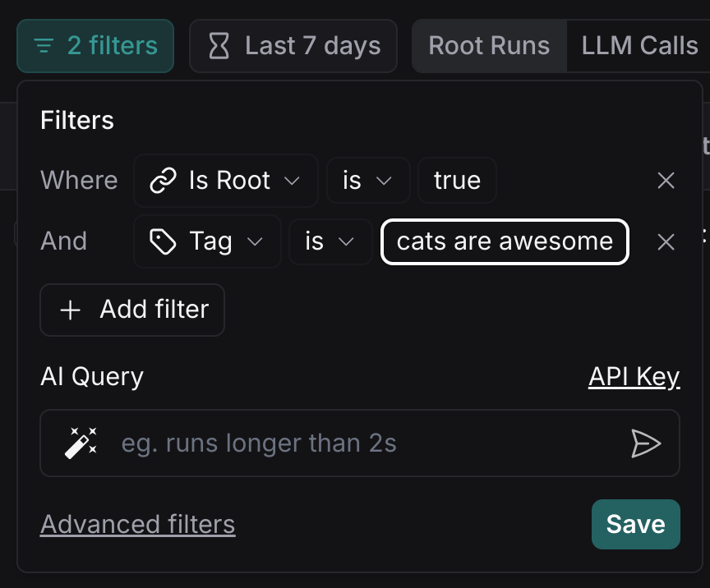Expand the Is Root field chevron

[x=292, y=181]
